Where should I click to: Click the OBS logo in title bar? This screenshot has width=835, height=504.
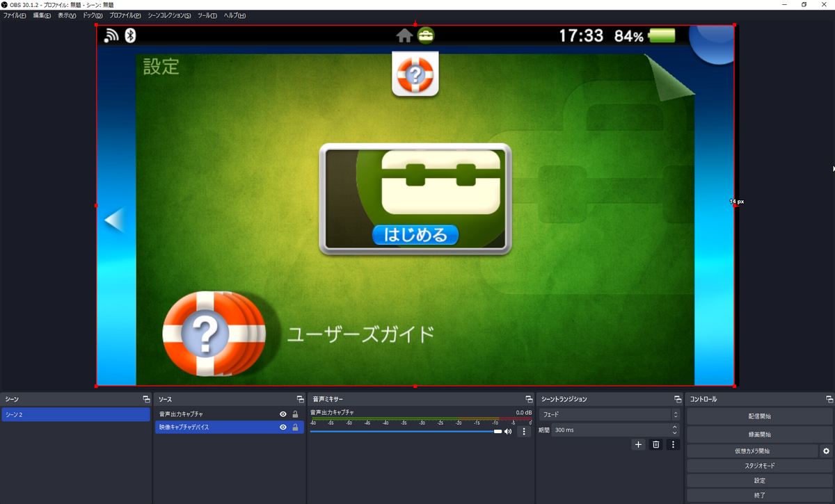point(5,5)
